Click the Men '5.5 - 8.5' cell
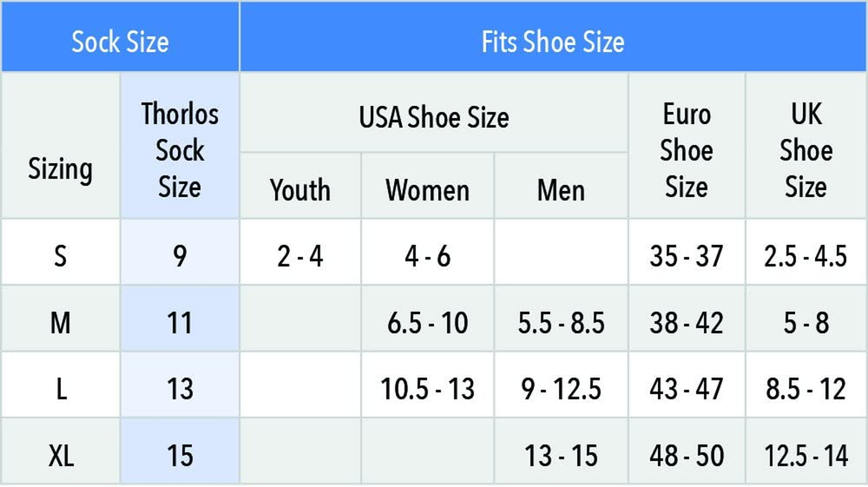Screen dimensions: 868x487 click(561, 323)
